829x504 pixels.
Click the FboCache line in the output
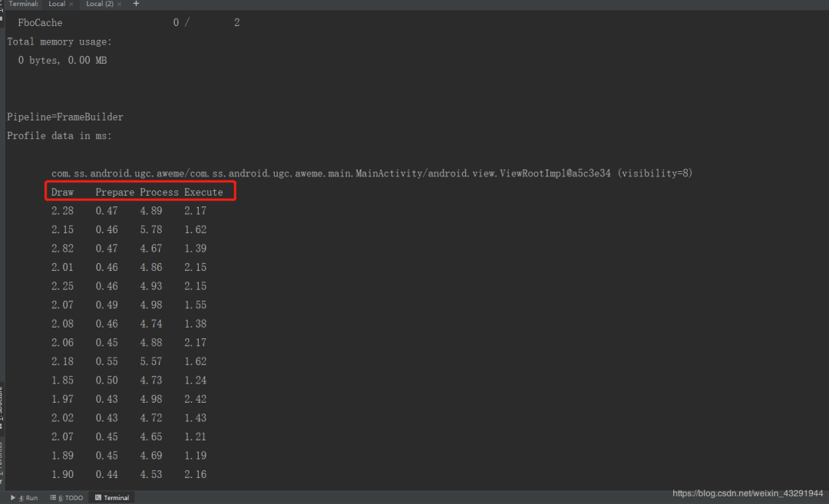(x=40, y=23)
